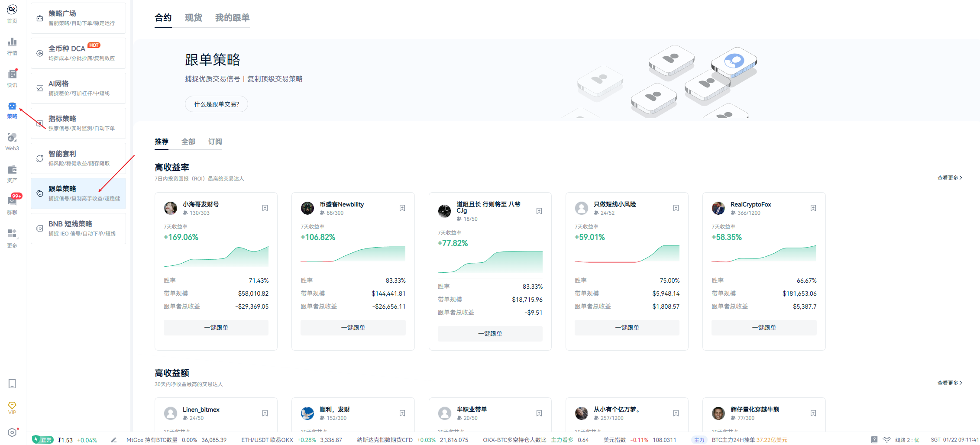Bookmark trader Linen_bitmex
Screen dimensions: 980x445
pyautogui.click(x=265, y=413)
